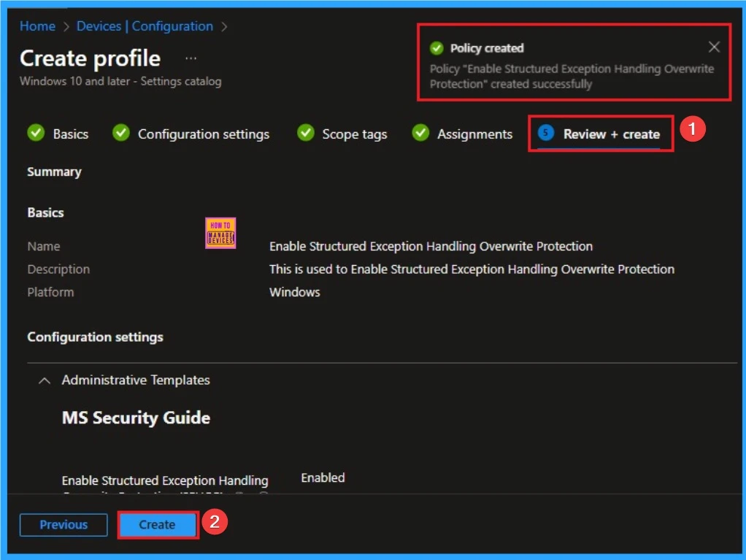Click the checkmark icon beside Assignments
This screenshot has width=746, height=560.
tap(420, 134)
